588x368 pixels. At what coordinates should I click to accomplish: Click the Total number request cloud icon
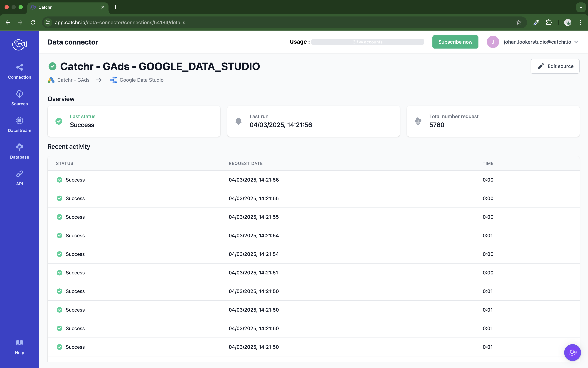click(x=418, y=121)
